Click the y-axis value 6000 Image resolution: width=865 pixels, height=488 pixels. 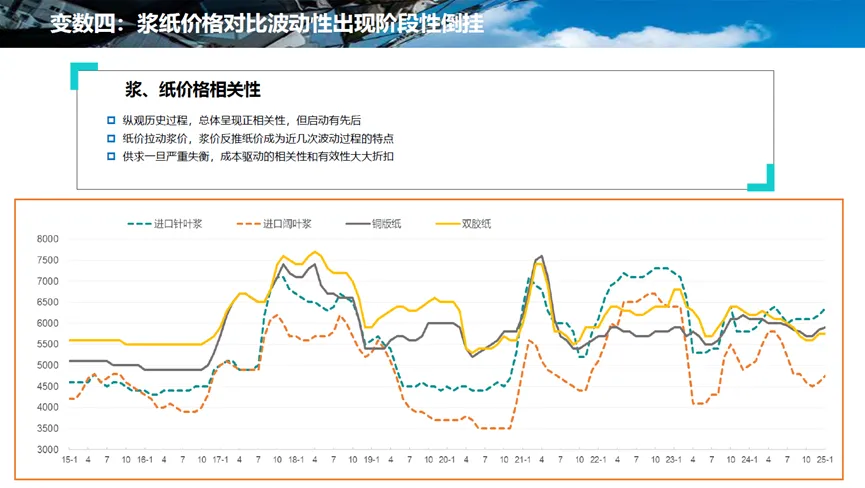point(47,323)
